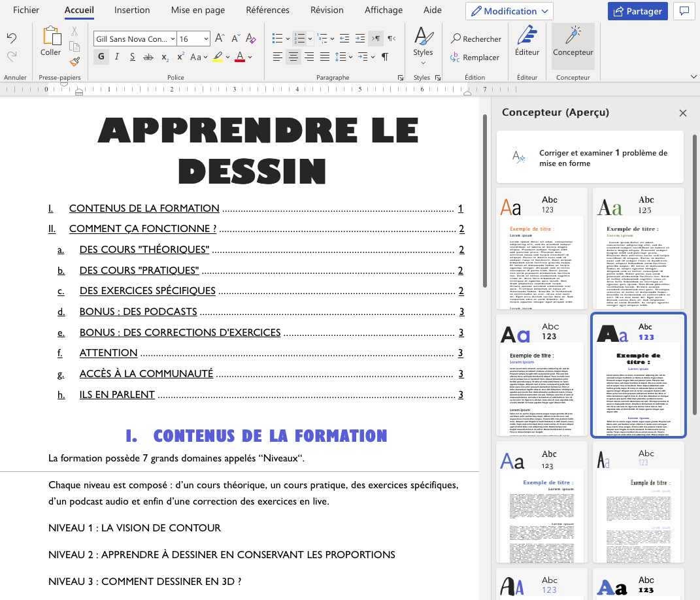Toggle numbered list button
The width and height of the screenshot is (700, 600).
click(x=299, y=39)
